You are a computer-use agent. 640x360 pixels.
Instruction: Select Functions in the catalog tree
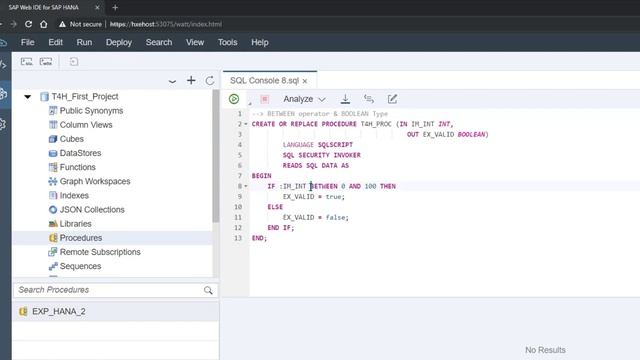point(77,167)
